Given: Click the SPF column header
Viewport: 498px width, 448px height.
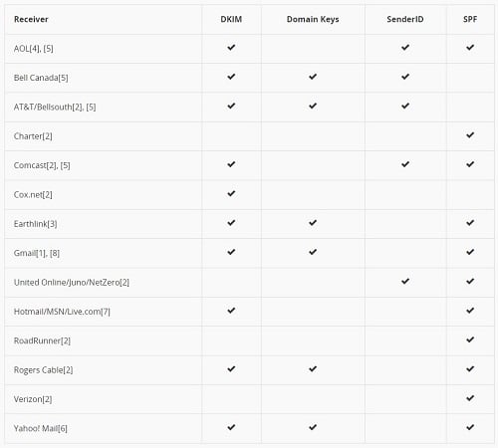Looking at the screenshot, I should tap(470, 19).
